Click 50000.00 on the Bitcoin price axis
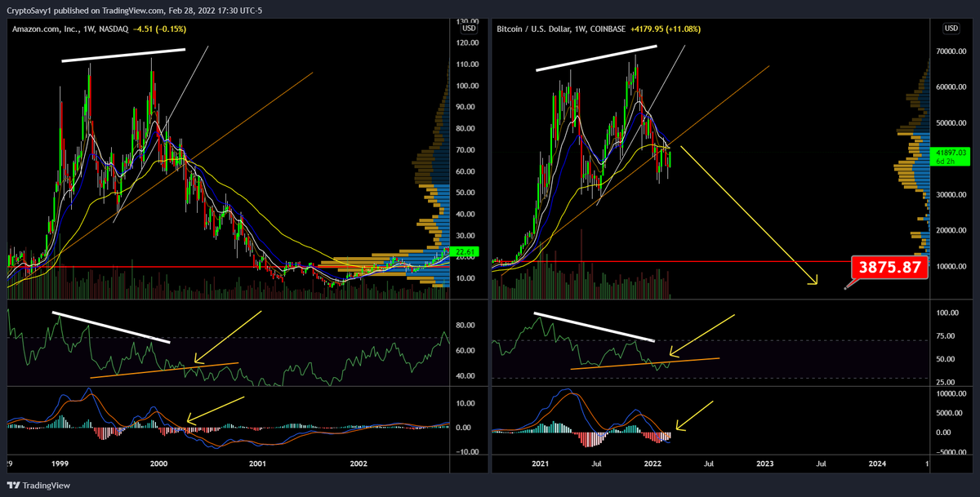This screenshot has height=497, width=980. pos(951,122)
